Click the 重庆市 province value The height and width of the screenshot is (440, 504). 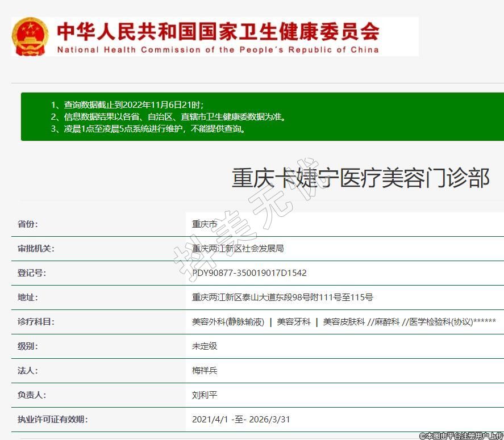tap(205, 224)
